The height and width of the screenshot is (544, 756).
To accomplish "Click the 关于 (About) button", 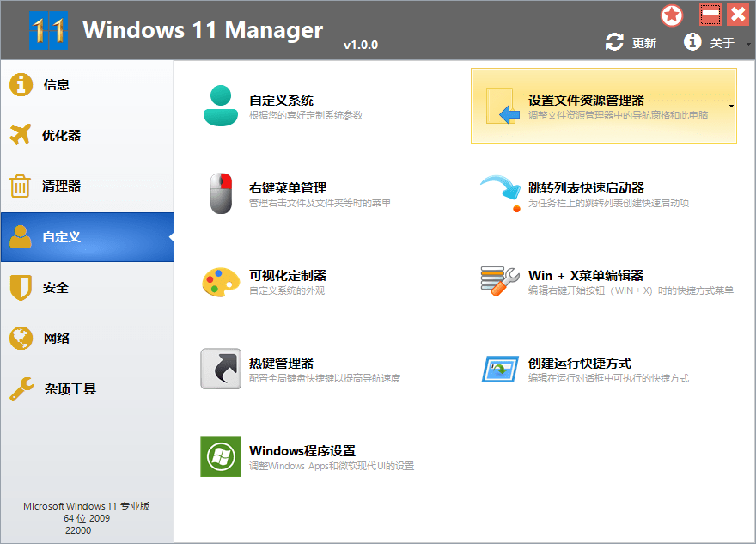I will pos(710,40).
